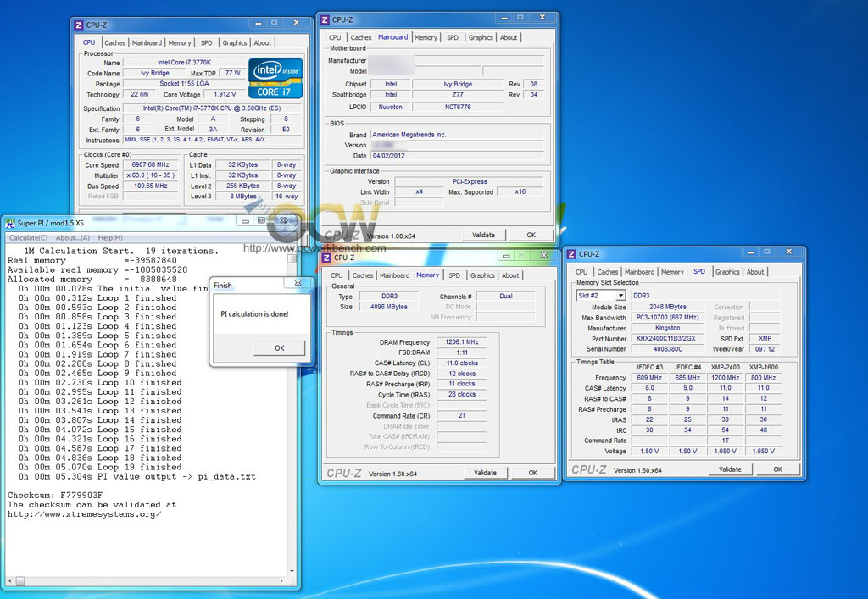Click Validate in the SPD window
This screenshot has height=599, width=868.
click(x=730, y=469)
